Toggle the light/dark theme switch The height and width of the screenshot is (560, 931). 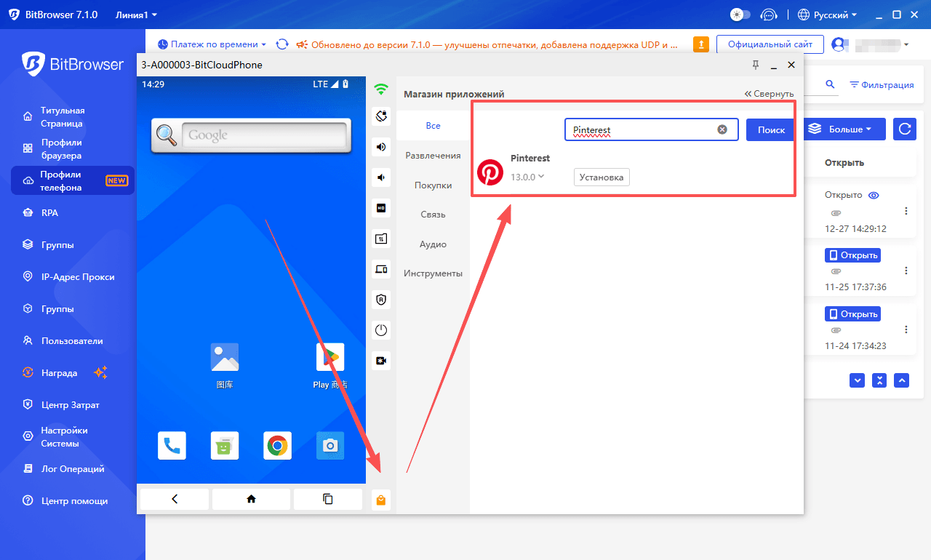click(740, 15)
